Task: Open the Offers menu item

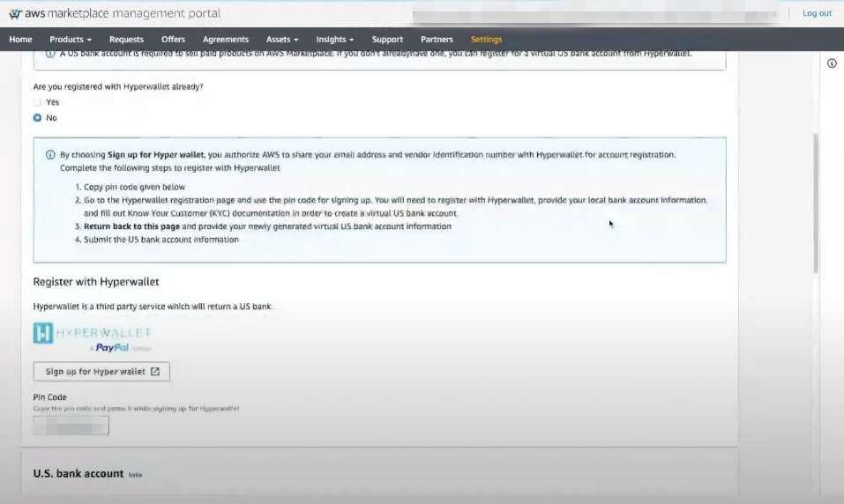Action: click(x=174, y=40)
